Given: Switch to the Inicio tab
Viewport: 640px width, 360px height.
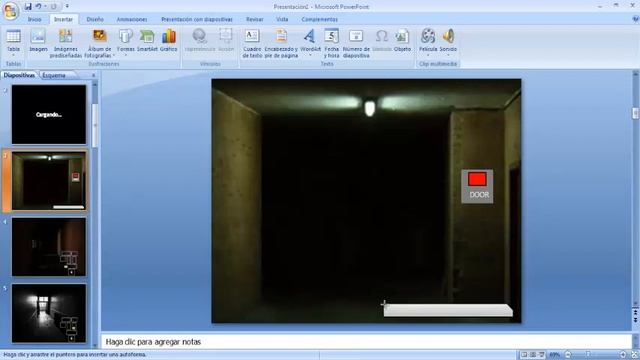Looking at the screenshot, I should 35,19.
